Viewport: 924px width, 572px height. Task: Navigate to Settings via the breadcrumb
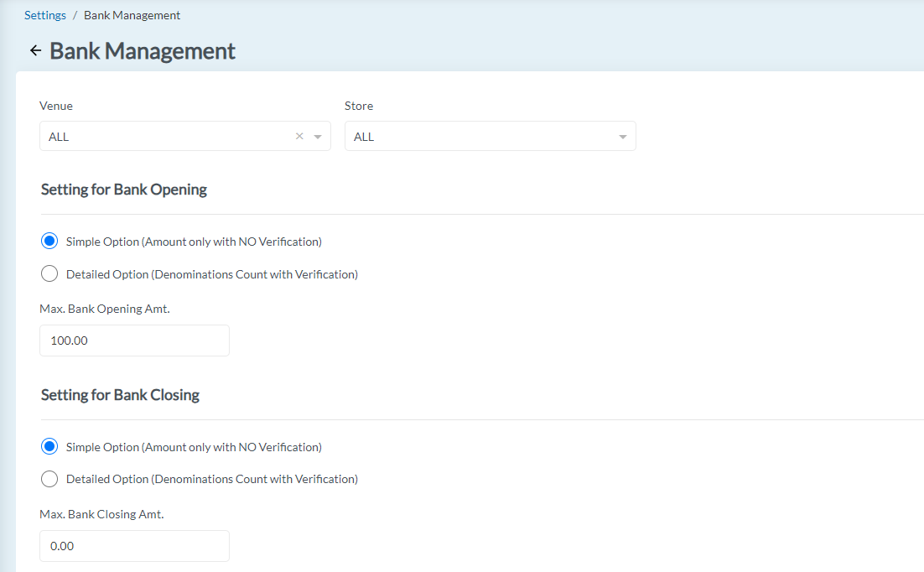(44, 14)
